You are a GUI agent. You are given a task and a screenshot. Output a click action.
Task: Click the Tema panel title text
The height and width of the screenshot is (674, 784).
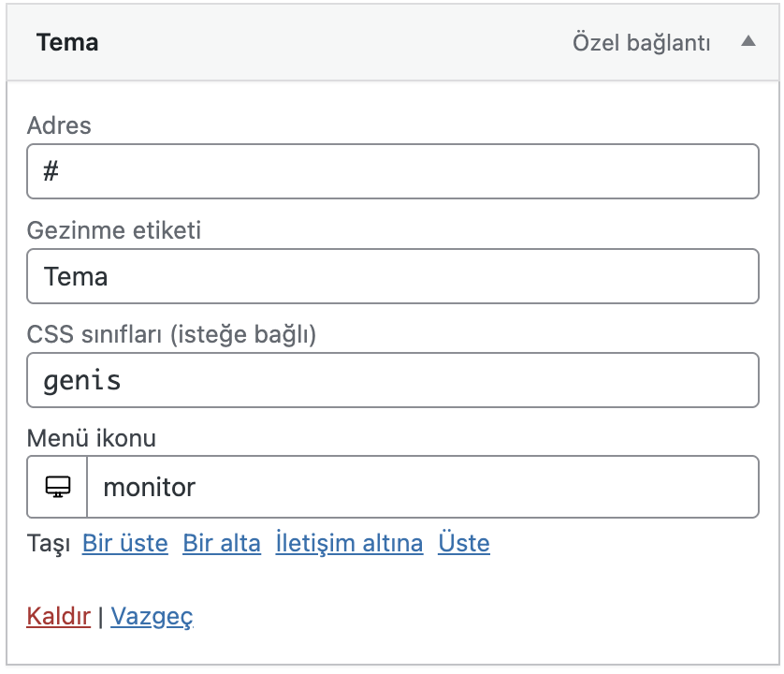click(x=66, y=42)
